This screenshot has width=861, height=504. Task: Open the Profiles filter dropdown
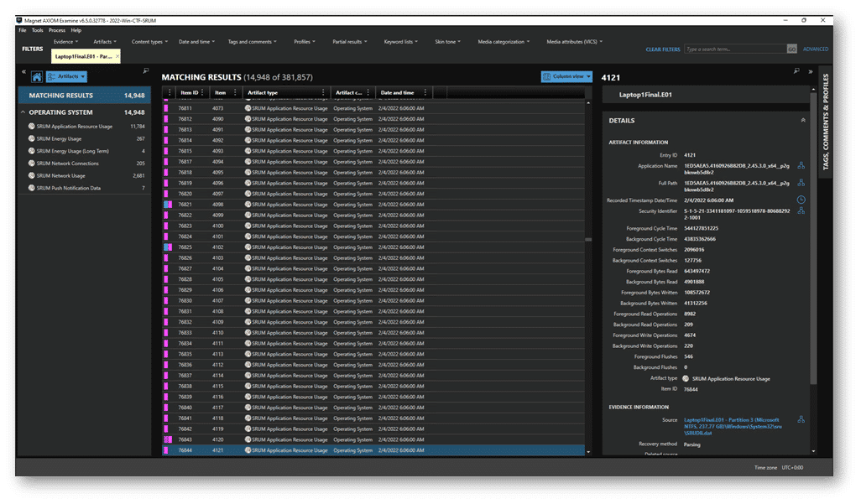click(x=305, y=42)
